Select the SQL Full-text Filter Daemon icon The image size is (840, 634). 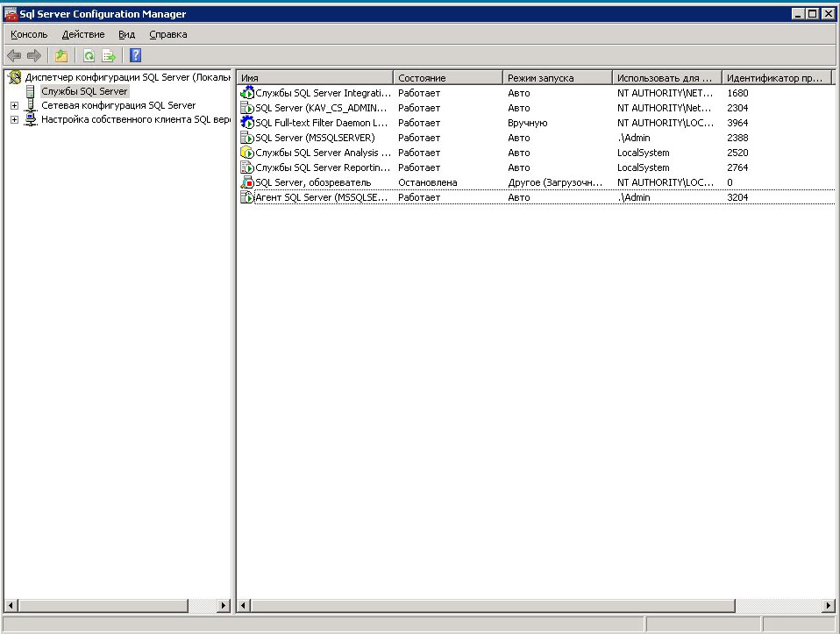tap(246, 123)
